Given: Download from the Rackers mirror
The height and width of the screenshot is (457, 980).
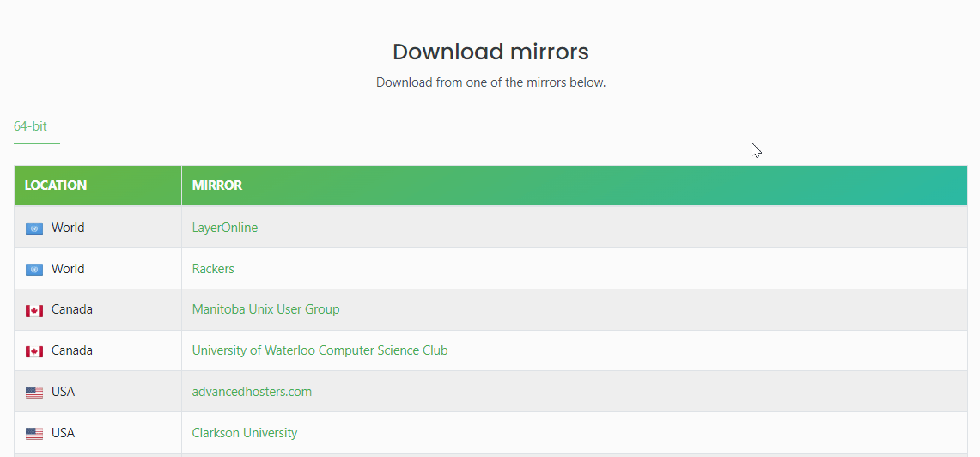Looking at the screenshot, I should 213,269.
